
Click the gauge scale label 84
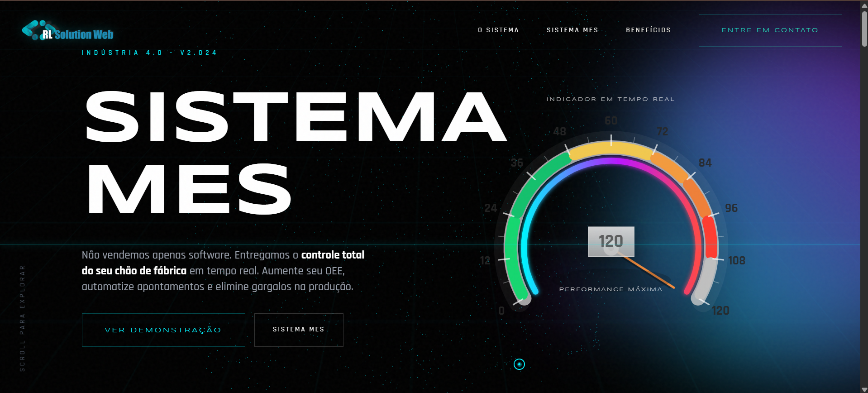coord(705,163)
